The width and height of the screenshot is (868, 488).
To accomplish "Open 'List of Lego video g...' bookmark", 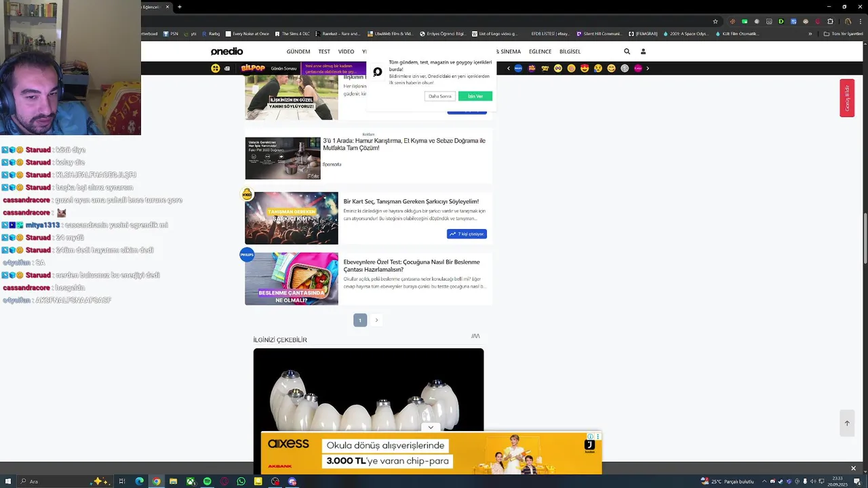I will (494, 34).
